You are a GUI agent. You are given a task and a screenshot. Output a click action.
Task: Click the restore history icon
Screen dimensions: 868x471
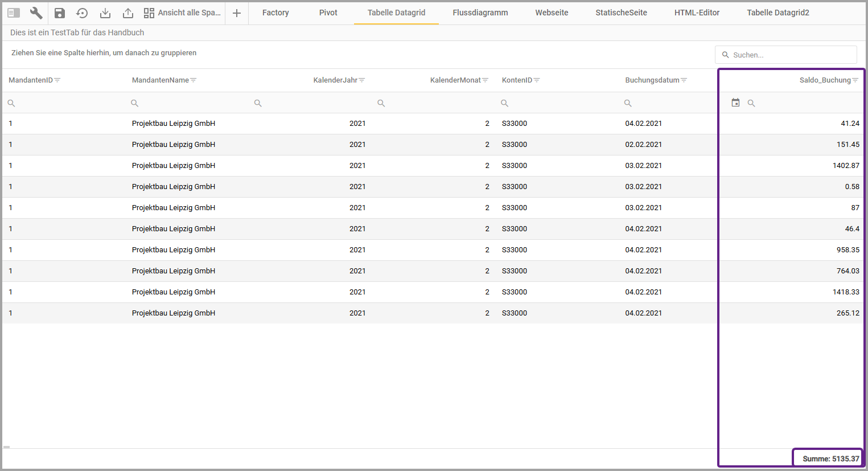pos(82,13)
